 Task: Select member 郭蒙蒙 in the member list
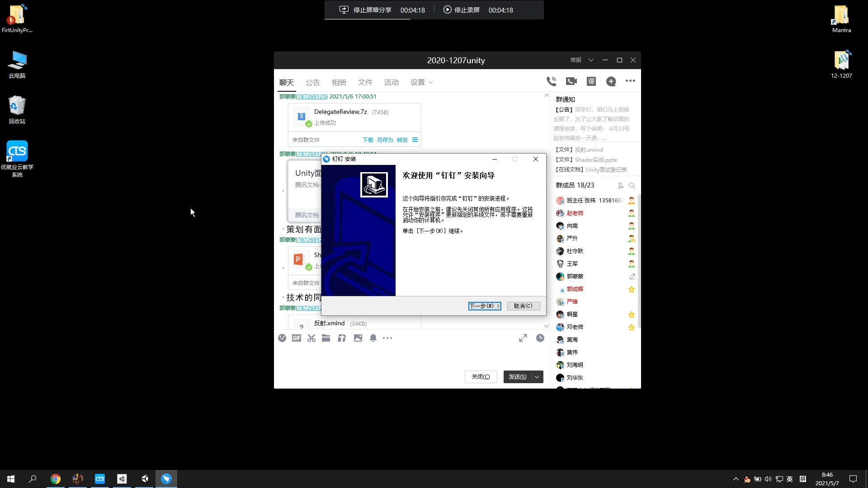(x=596, y=277)
